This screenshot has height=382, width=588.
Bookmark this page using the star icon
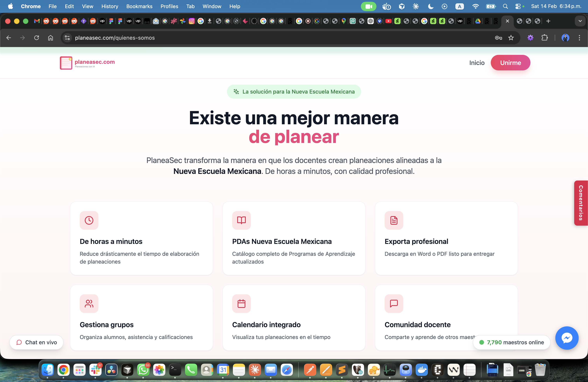point(511,38)
